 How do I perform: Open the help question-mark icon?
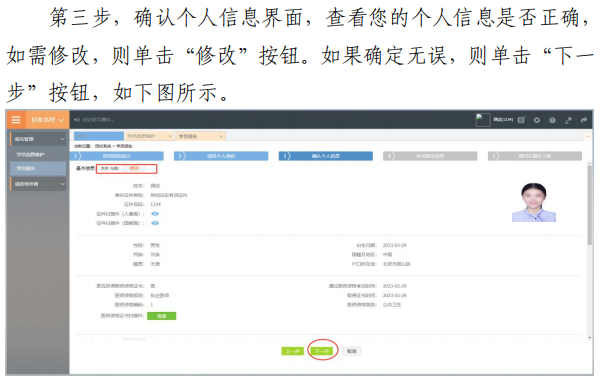[x=552, y=120]
